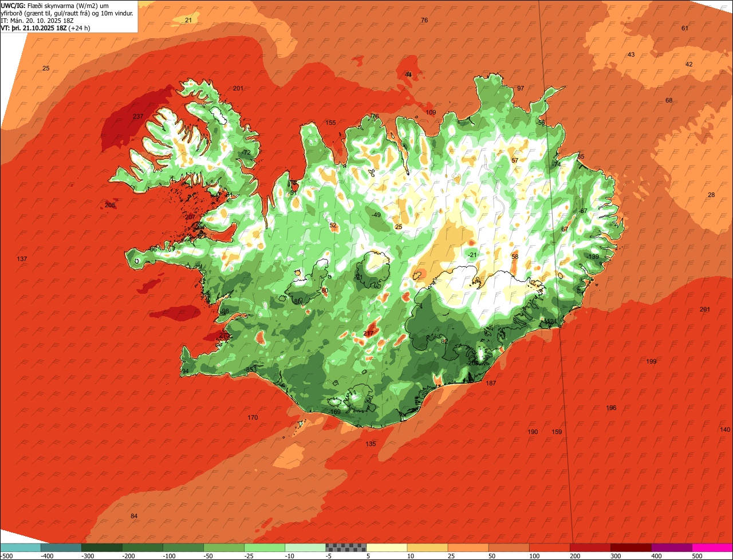Select the value 170 southwest of Iceland

[x=253, y=417]
